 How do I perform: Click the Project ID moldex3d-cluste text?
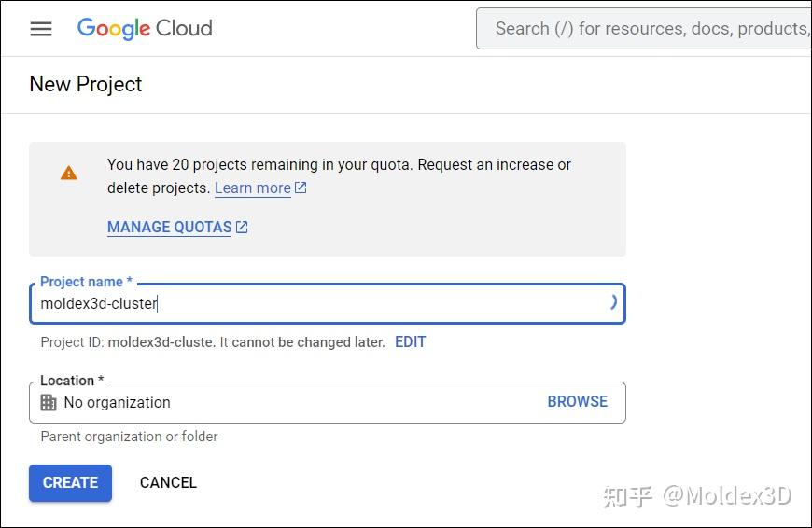[x=161, y=342]
